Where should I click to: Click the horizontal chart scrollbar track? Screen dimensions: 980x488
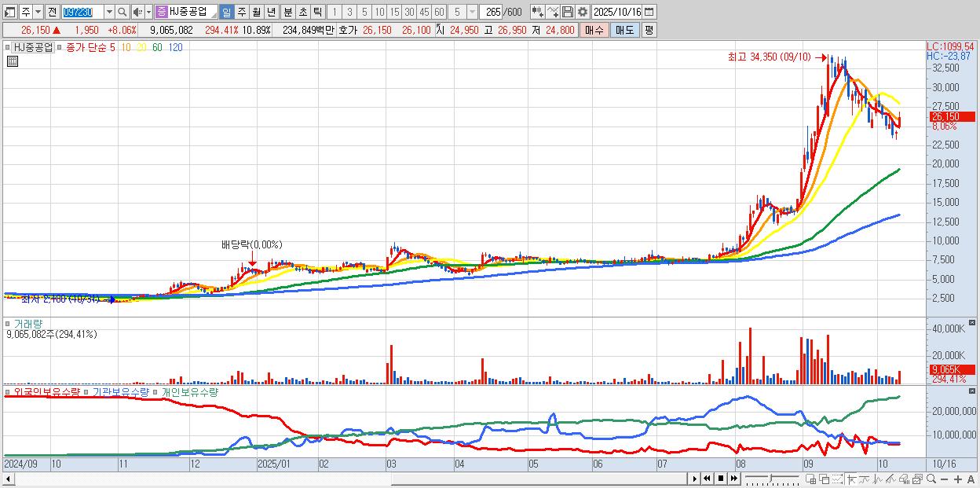click(346, 479)
